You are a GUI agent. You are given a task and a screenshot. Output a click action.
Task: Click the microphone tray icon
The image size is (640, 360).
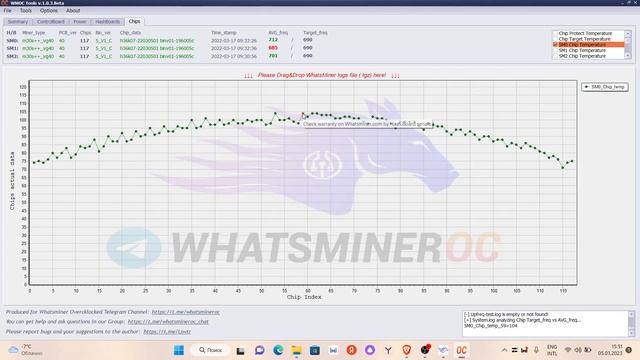[x=536, y=350]
